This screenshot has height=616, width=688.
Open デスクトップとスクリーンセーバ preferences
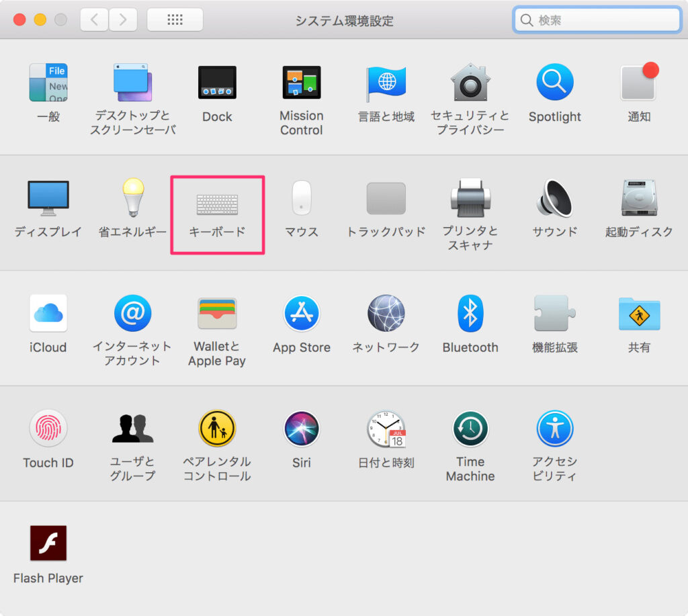132,83
